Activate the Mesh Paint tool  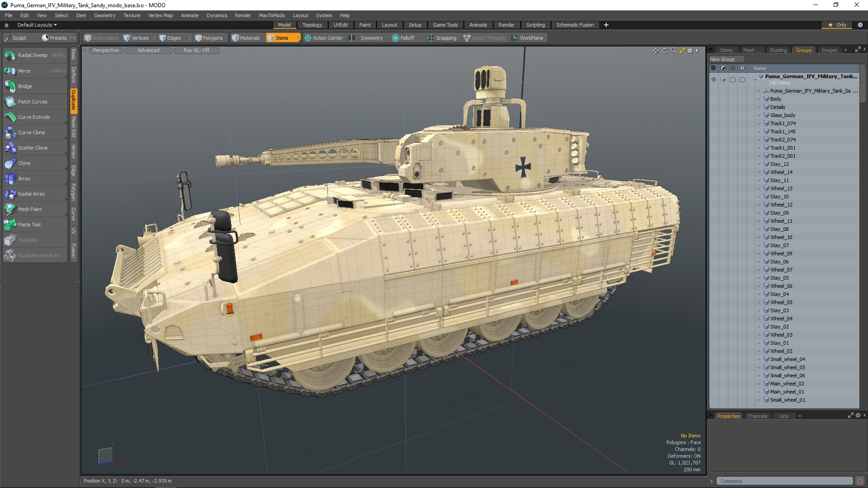[35, 209]
